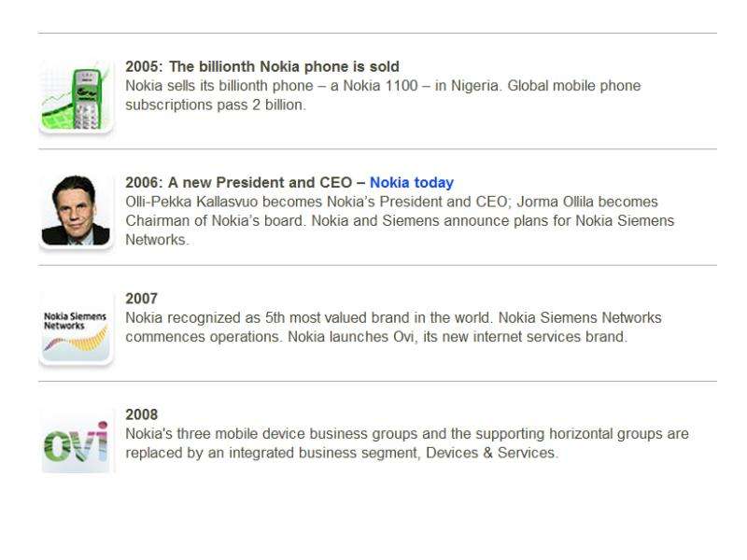Click the three mobile device business groups line
The height and width of the screenshot is (560, 747).
pyautogui.click(x=407, y=434)
